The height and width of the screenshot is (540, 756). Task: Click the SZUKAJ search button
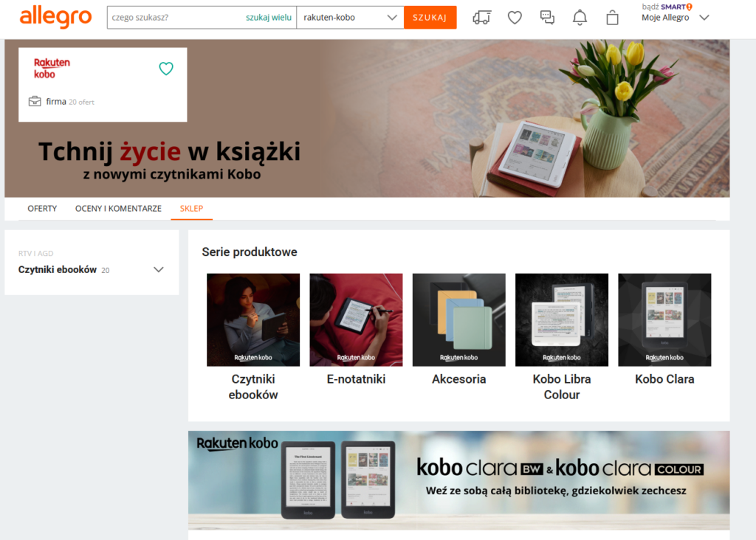pos(430,18)
